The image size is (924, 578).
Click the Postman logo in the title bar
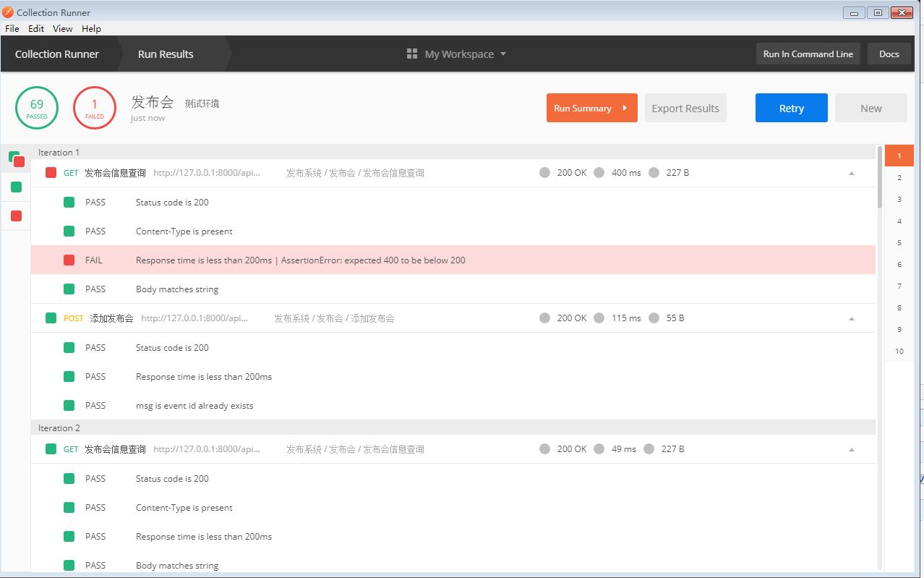click(8, 12)
